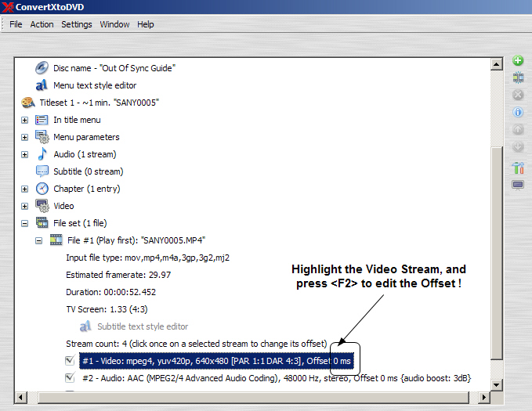This screenshot has height=411, width=532.
Task: Open the File menu
Action: [x=16, y=24]
